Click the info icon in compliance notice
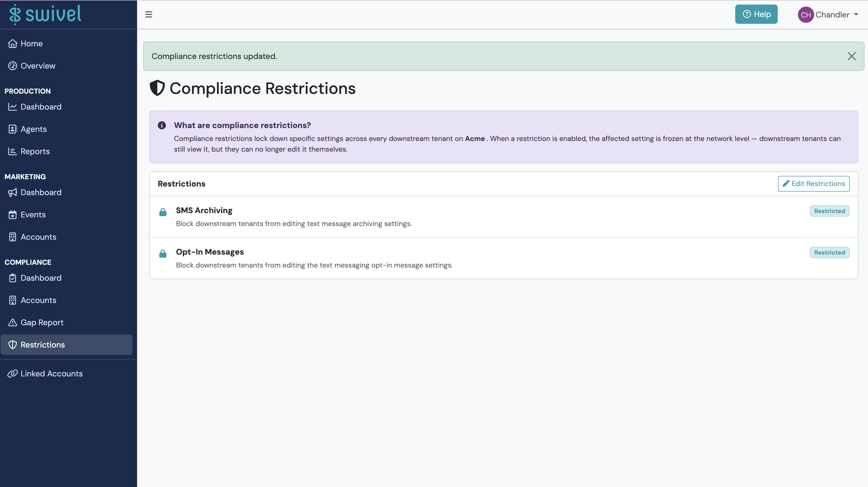Image resolution: width=868 pixels, height=487 pixels. [162, 126]
